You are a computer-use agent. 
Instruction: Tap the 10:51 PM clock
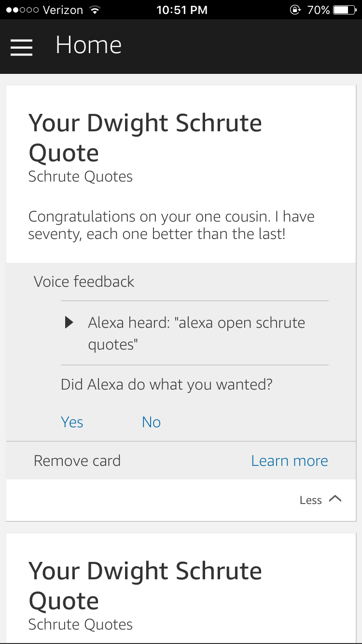[x=181, y=10]
